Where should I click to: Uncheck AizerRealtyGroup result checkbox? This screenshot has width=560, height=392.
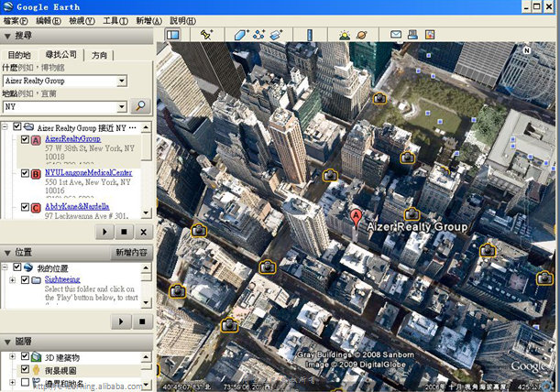point(25,139)
